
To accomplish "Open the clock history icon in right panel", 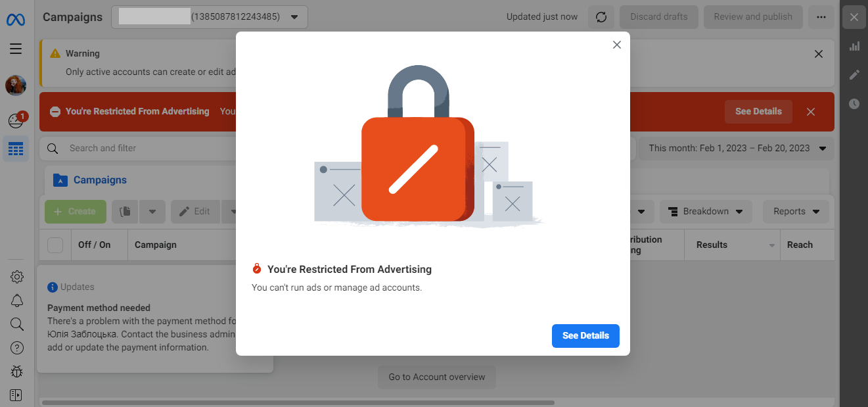I will [854, 104].
